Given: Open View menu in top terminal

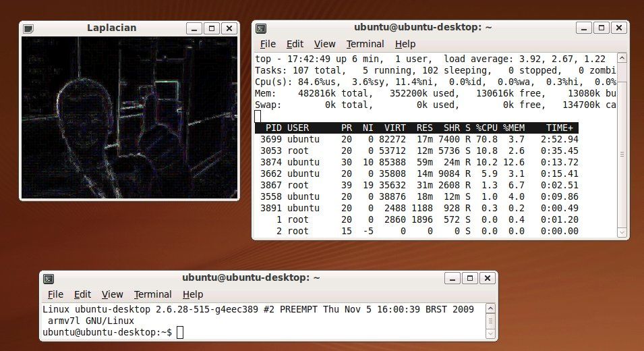Looking at the screenshot, I should 324,44.
